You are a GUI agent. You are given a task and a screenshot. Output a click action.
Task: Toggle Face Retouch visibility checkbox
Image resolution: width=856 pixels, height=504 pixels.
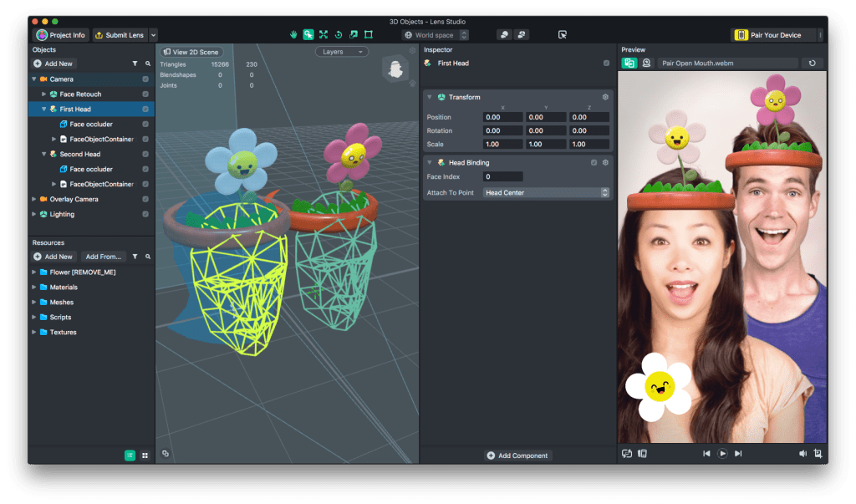[145, 94]
